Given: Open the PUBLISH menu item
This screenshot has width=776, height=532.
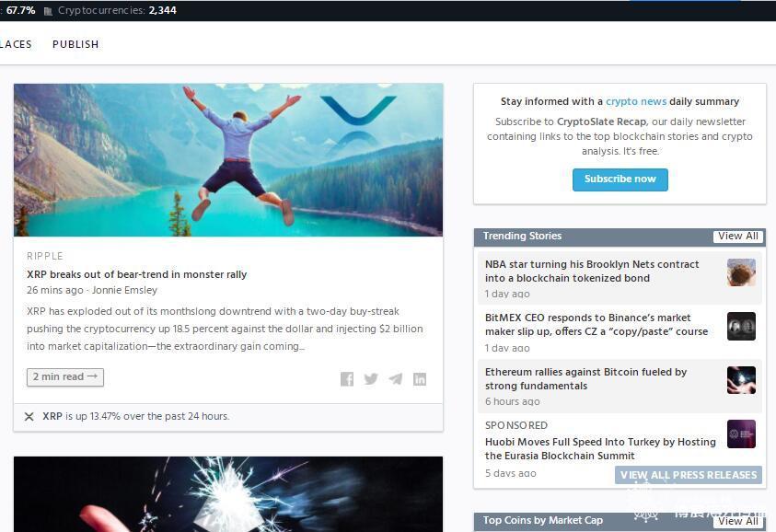Looking at the screenshot, I should (75, 44).
